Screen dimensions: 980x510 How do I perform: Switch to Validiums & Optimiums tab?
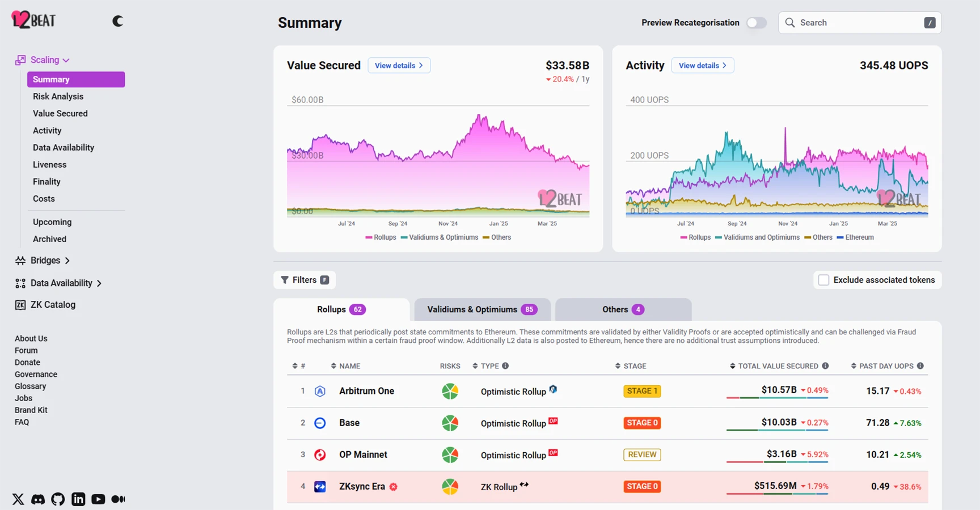click(482, 309)
